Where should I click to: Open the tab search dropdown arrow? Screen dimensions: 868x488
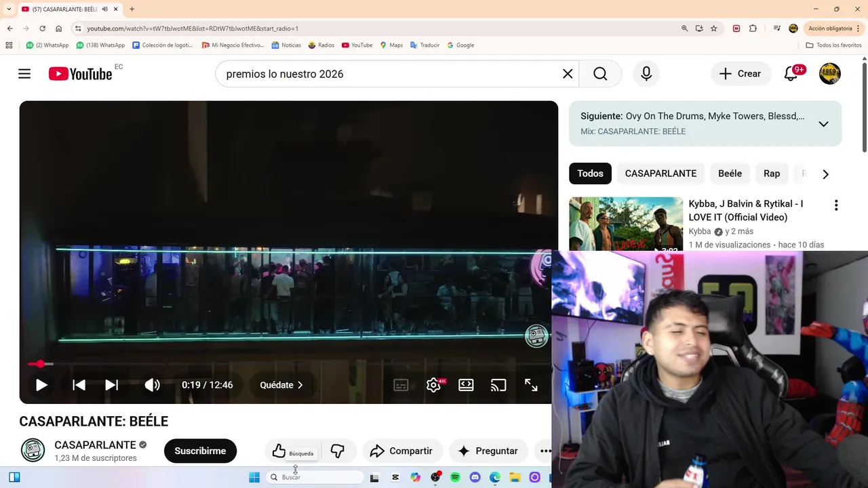pyautogui.click(x=9, y=9)
